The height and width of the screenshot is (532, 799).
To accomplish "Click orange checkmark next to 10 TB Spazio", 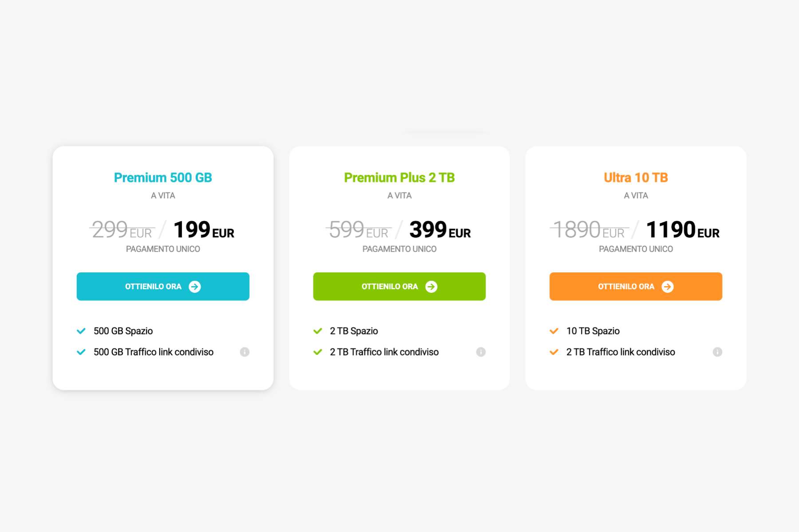I will [x=554, y=331].
